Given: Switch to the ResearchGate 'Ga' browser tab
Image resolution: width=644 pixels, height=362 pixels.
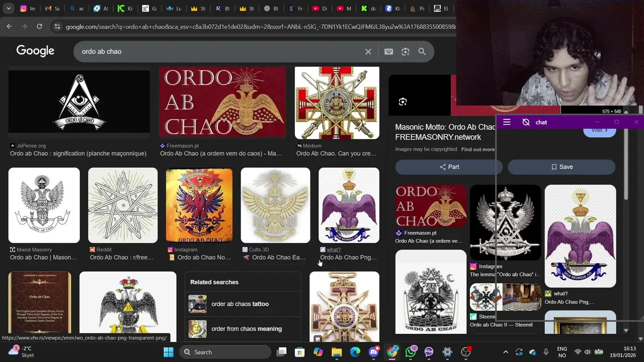Looking at the screenshot, I should [x=149, y=9].
